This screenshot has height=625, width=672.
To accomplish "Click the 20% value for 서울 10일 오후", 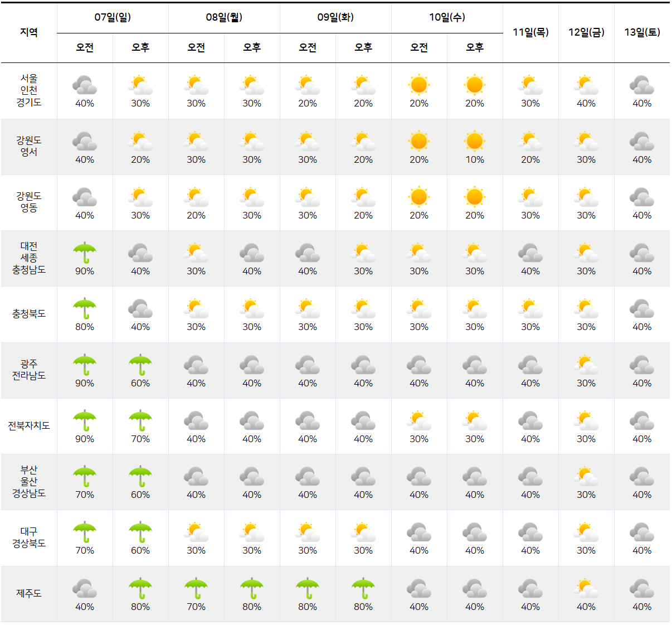I will coord(475,103).
